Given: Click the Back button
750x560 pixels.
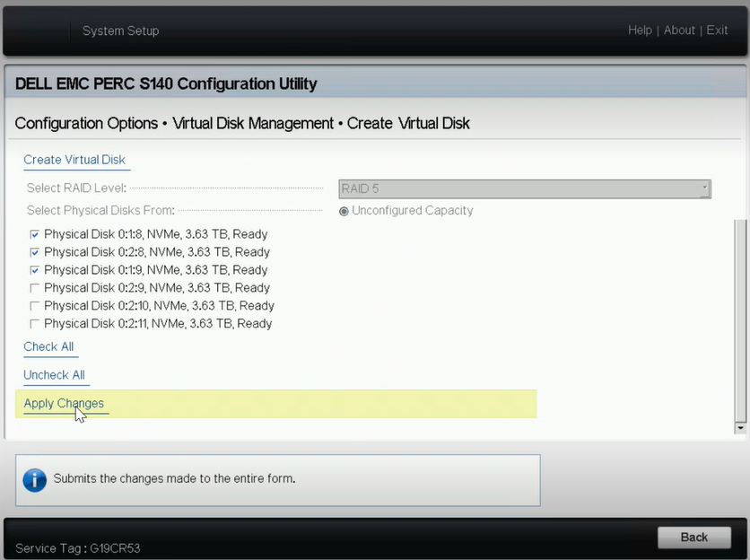Looking at the screenshot, I should [694, 537].
